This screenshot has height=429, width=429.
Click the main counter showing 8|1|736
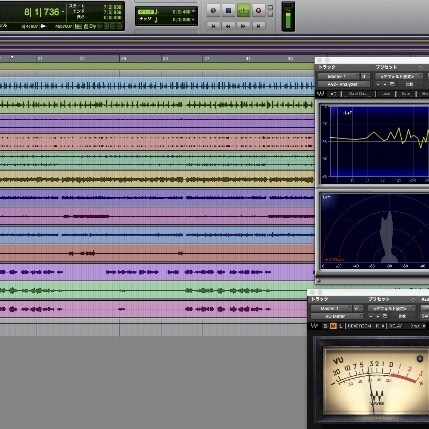[x=42, y=12]
